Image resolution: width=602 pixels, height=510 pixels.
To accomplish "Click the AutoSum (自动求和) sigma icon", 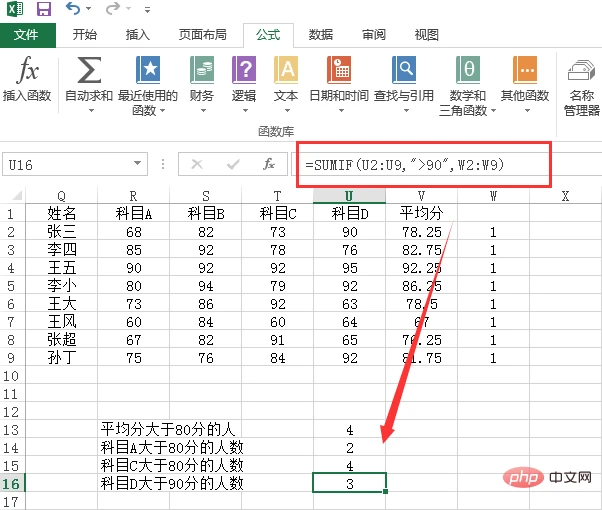I will pos(89,70).
